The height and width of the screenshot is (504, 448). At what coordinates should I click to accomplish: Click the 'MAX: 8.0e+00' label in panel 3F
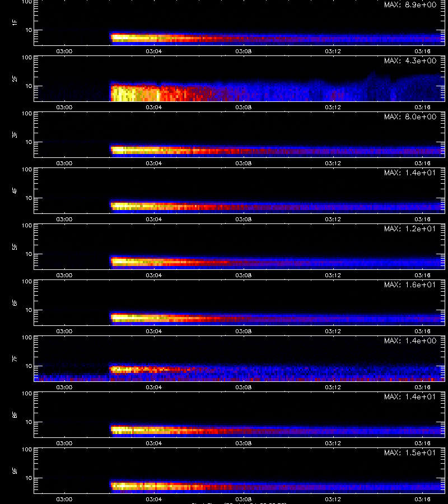pyautogui.click(x=410, y=116)
